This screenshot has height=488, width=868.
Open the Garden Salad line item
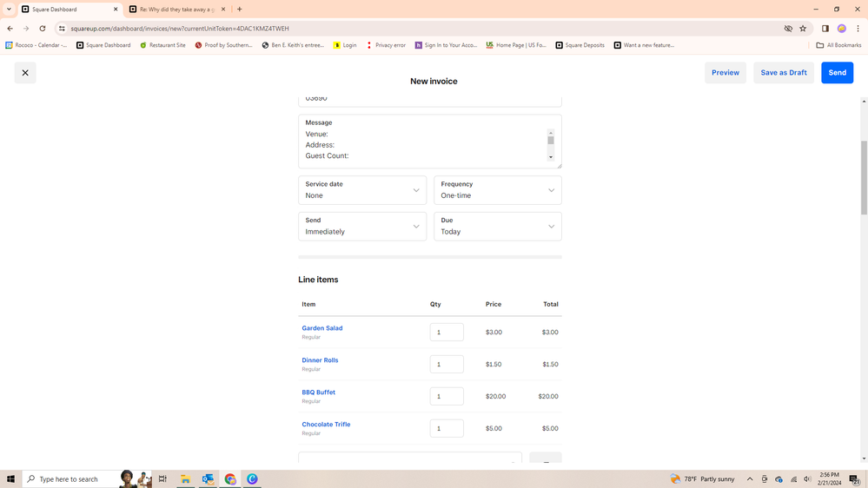322,328
